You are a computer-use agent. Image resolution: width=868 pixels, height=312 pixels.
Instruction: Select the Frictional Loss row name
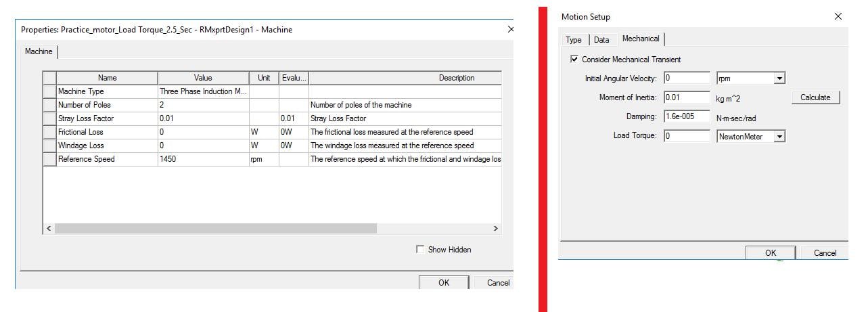click(107, 132)
